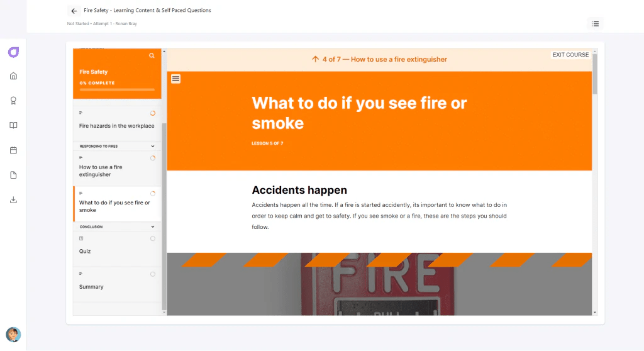Click the Summary lesson type icon
The width and height of the screenshot is (644, 351).
tap(81, 274)
